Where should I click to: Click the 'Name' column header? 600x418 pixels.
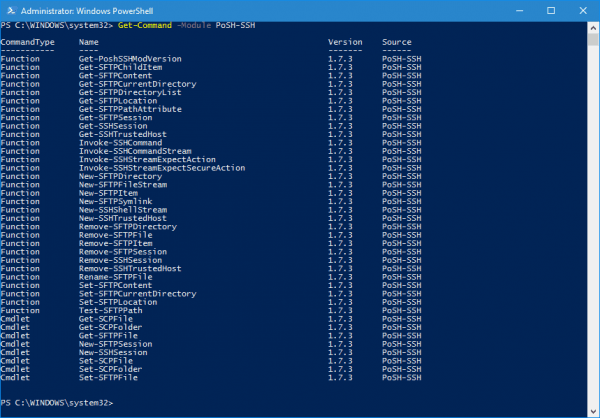click(x=89, y=42)
